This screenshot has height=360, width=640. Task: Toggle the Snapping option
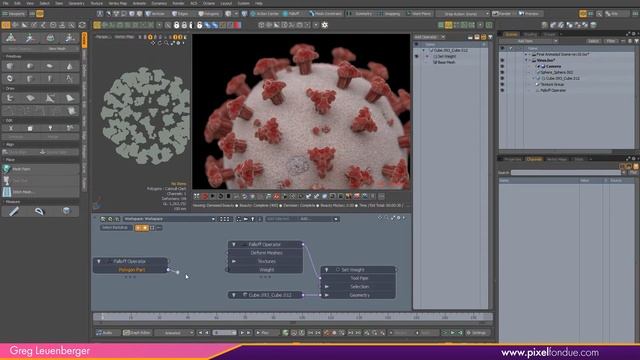(389, 13)
